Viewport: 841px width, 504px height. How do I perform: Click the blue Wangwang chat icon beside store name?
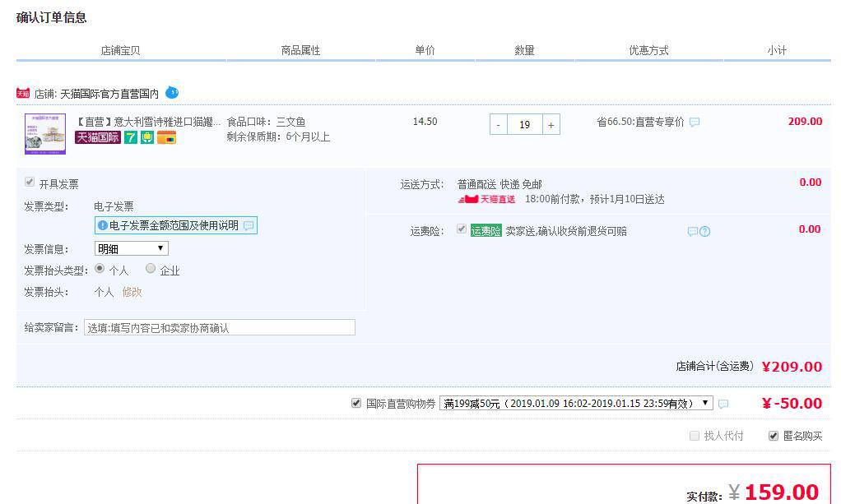click(172, 93)
